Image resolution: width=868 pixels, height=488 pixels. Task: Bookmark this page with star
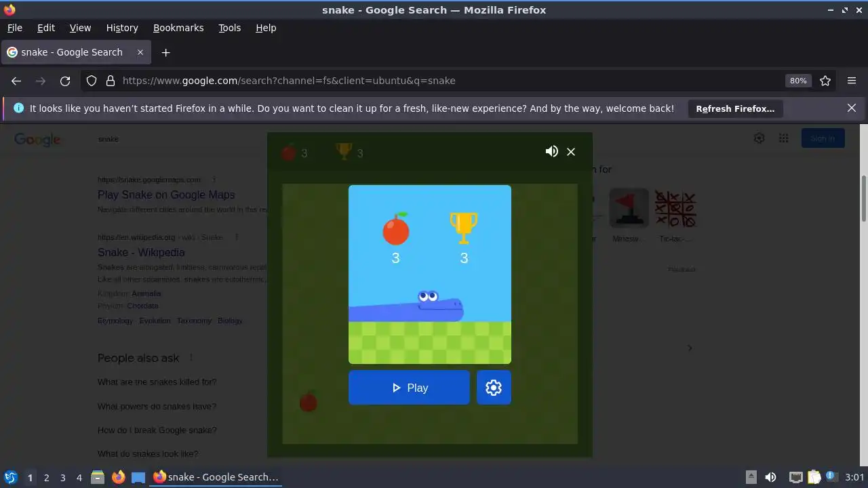point(825,81)
